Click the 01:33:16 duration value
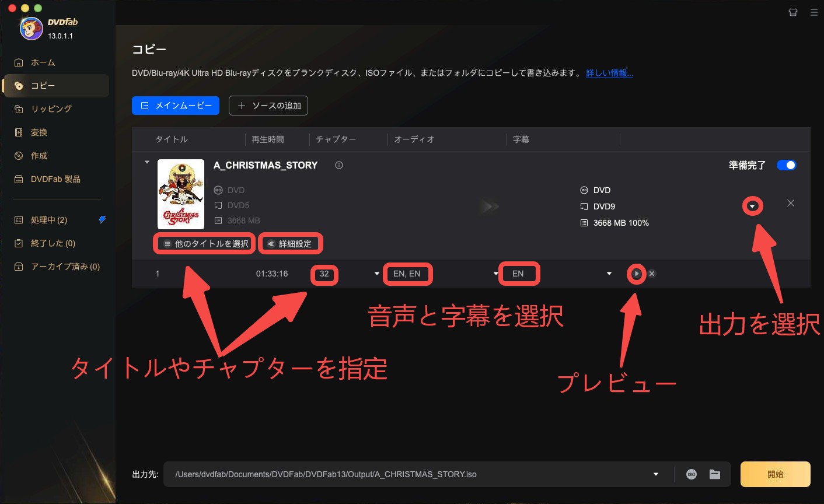 [x=272, y=274]
